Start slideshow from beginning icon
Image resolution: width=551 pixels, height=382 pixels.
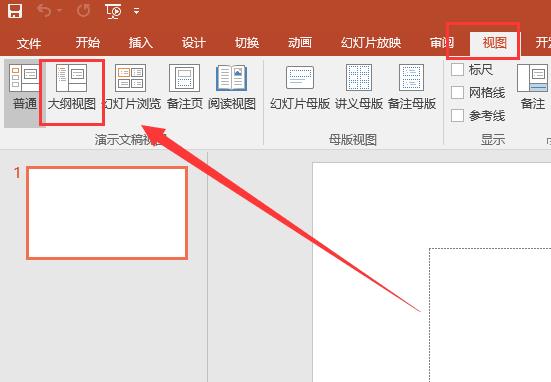(x=113, y=11)
